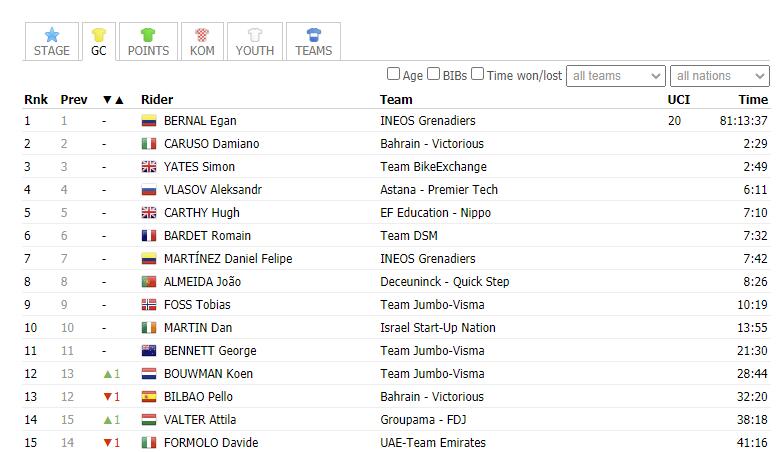Open UAE-Team Emirates team link
784x452 pixels.
(433, 443)
